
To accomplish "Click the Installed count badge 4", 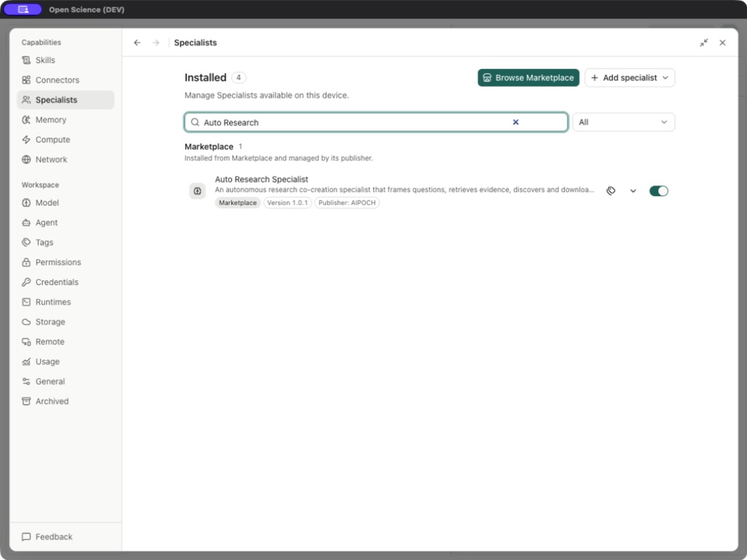I will (239, 77).
